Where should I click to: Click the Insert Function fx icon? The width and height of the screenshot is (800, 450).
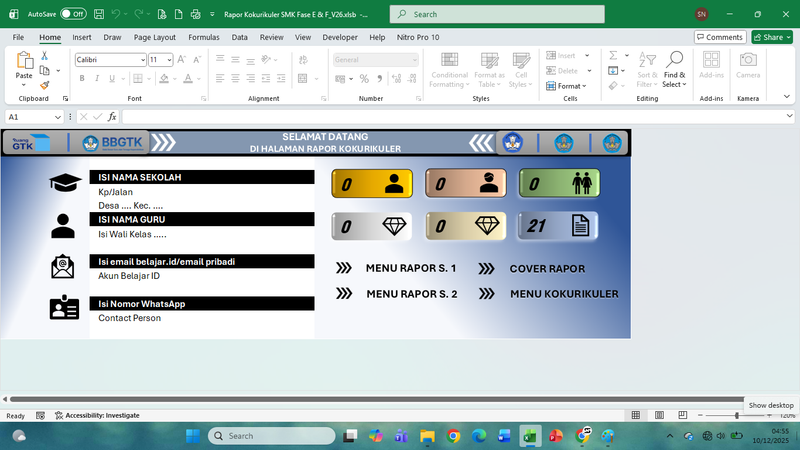coord(112,117)
